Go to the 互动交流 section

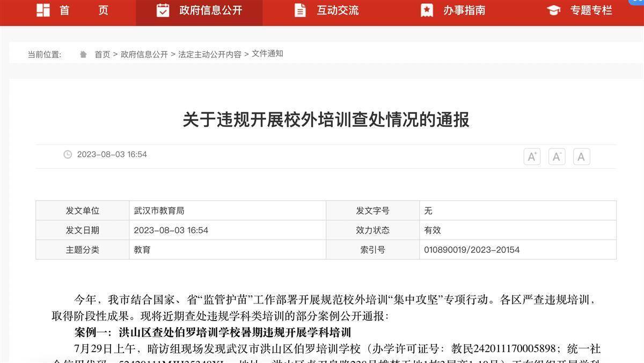(338, 10)
